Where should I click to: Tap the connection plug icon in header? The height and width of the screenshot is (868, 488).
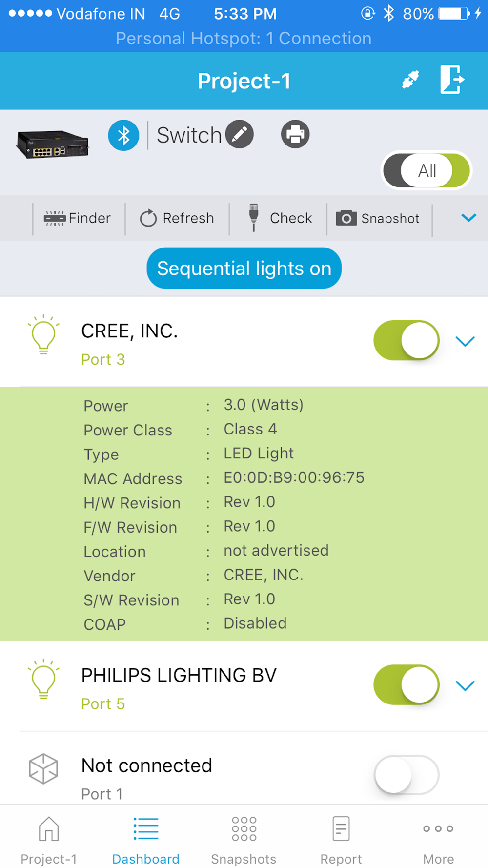pyautogui.click(x=410, y=80)
